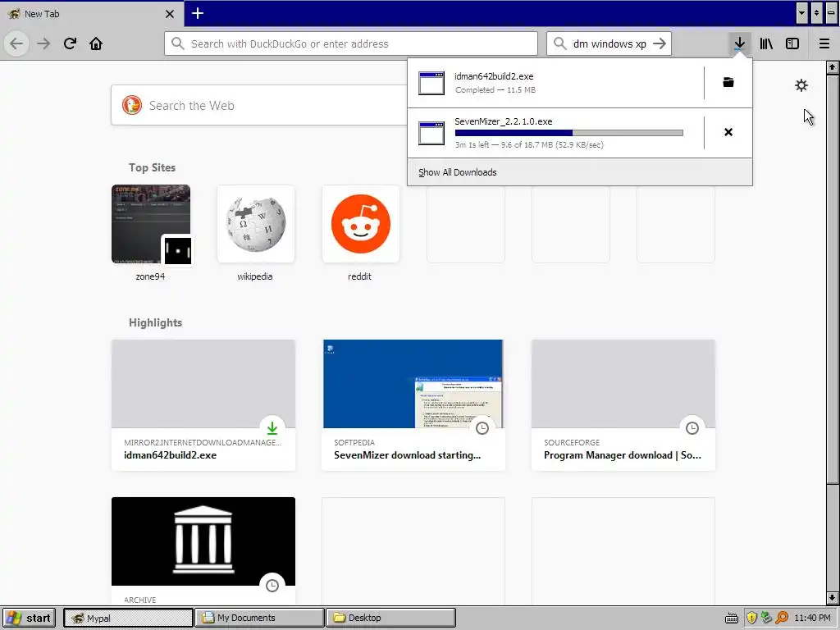Click history clock badge on Archive card
The image size is (840, 630).
click(272, 585)
